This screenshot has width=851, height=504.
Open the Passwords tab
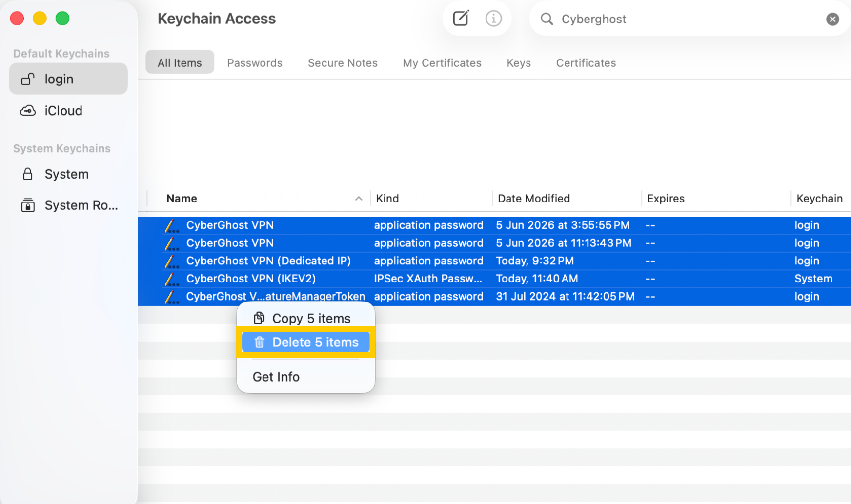click(x=255, y=63)
